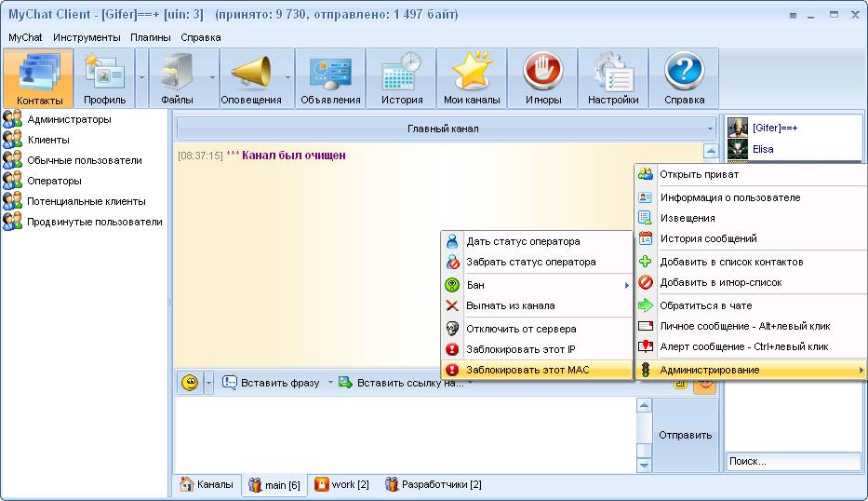This screenshot has width=868, height=501.
Task: Expand the Администрирование submenu
Action: pyautogui.click(x=751, y=370)
